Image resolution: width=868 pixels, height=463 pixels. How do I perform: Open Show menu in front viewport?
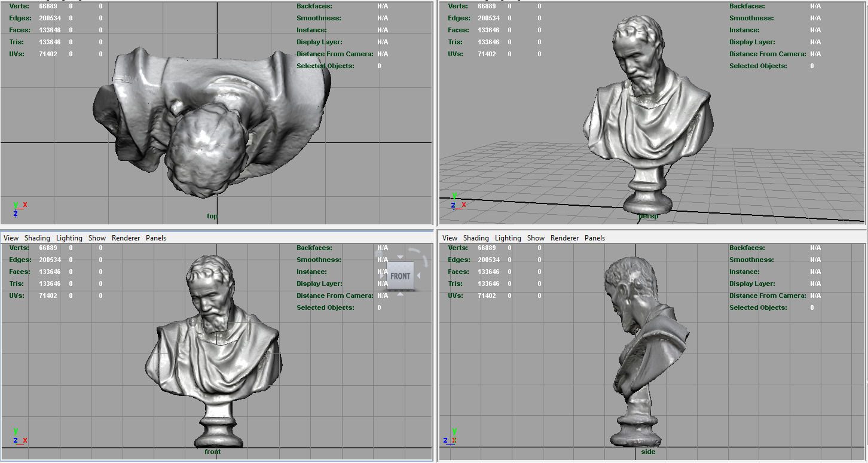[x=97, y=238]
